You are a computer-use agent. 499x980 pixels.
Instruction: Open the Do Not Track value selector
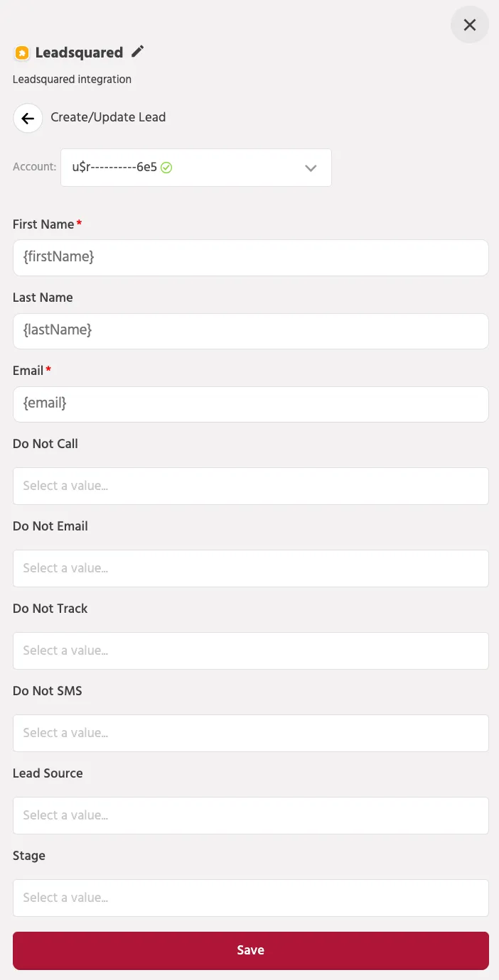[251, 650]
